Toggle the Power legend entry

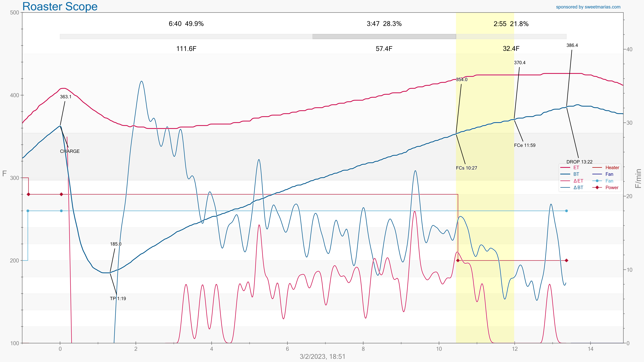coord(612,188)
